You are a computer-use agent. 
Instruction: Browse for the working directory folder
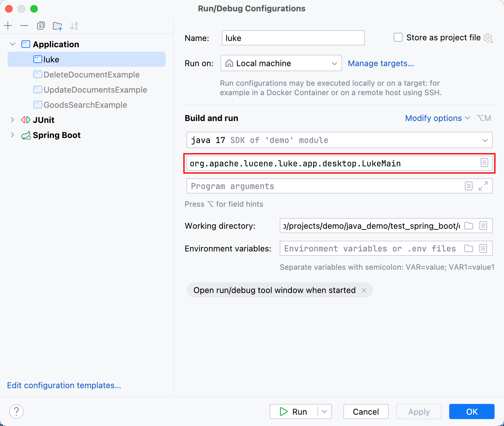[x=469, y=226]
